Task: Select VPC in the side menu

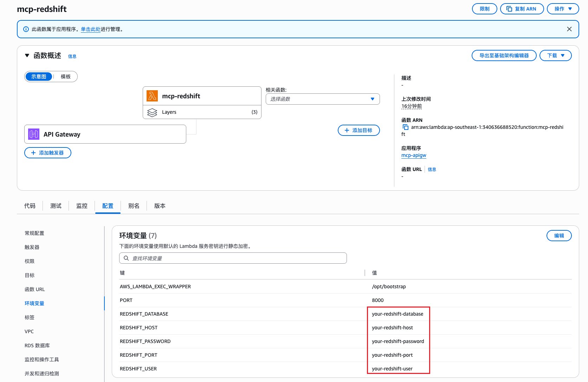Action: point(29,331)
